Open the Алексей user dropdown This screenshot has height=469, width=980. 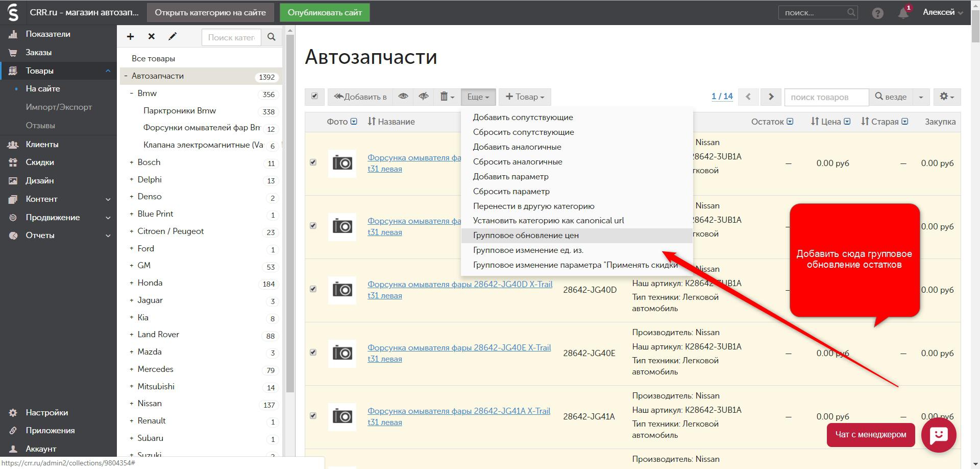943,12
